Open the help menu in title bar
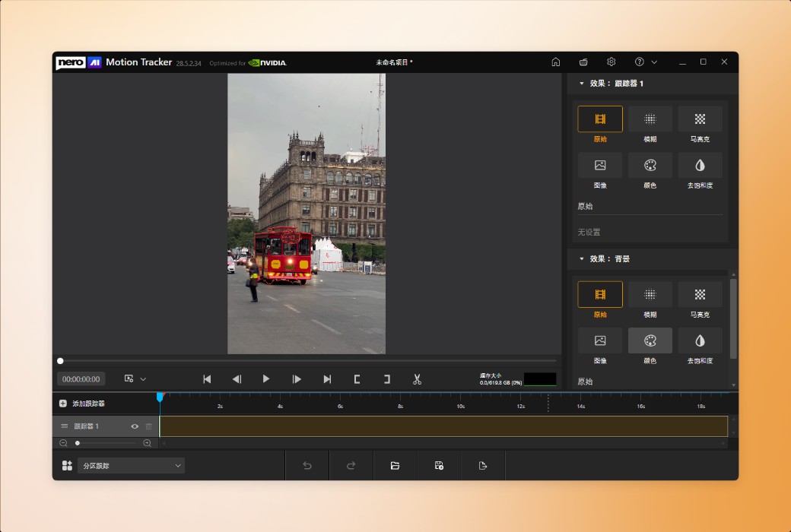Screen dimensions: 791x532 click(x=640, y=62)
